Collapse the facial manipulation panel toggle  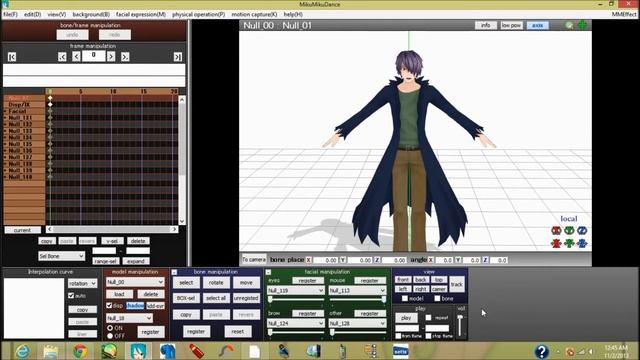coord(268,272)
